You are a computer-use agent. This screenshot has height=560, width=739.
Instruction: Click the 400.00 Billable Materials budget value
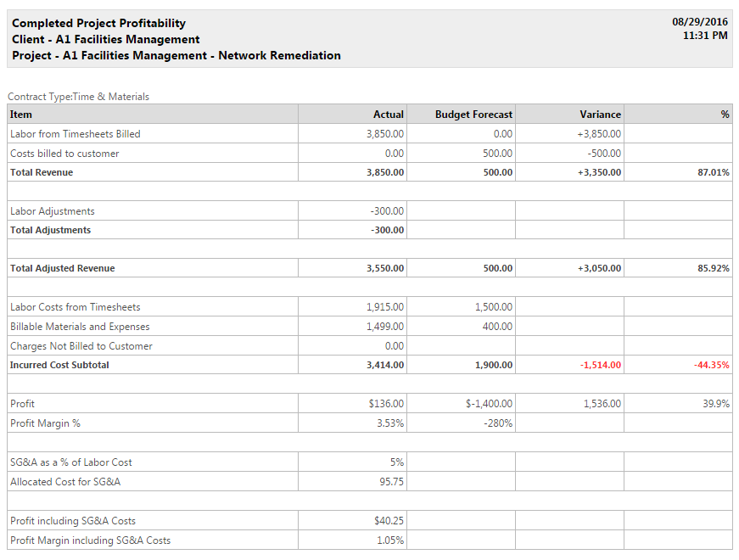497,327
